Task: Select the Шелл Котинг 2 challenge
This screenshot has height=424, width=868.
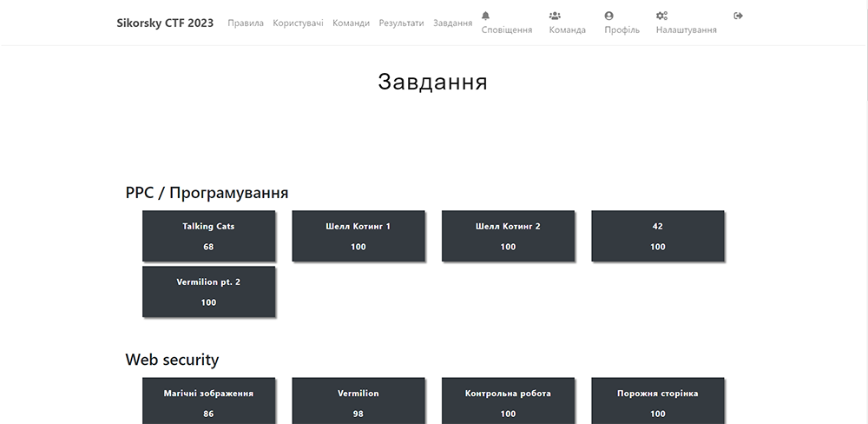Action: [508, 235]
